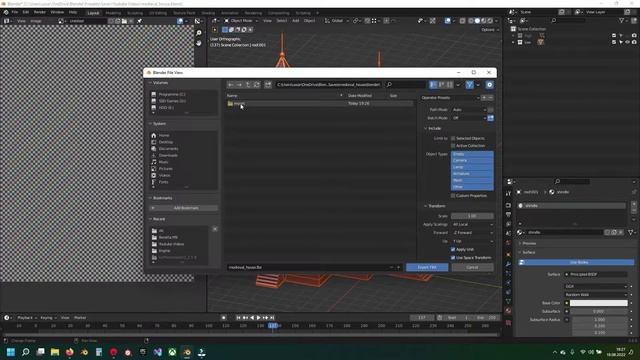This screenshot has height=360, width=640.
Task: Open the Batch Mode dropdown
Action: pyautogui.click(x=469, y=118)
